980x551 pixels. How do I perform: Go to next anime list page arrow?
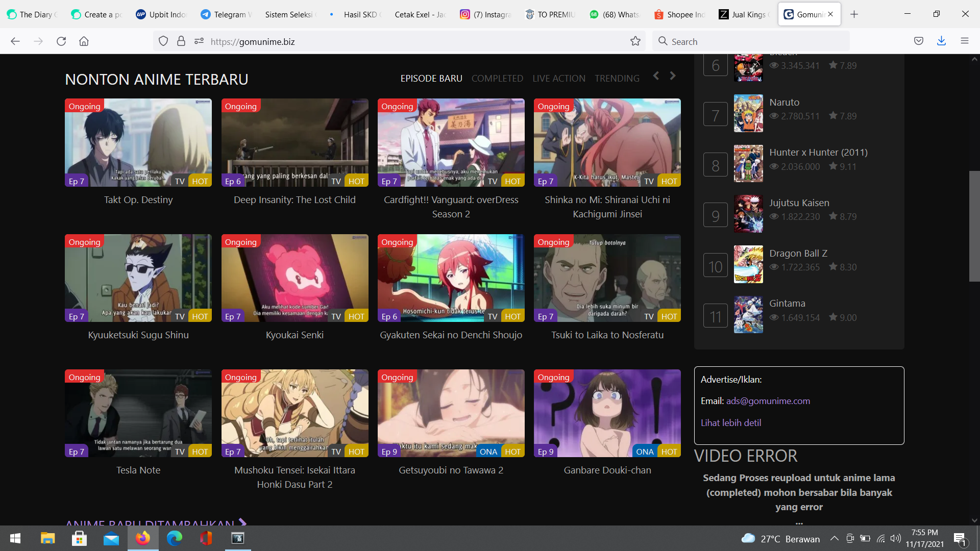point(673,76)
